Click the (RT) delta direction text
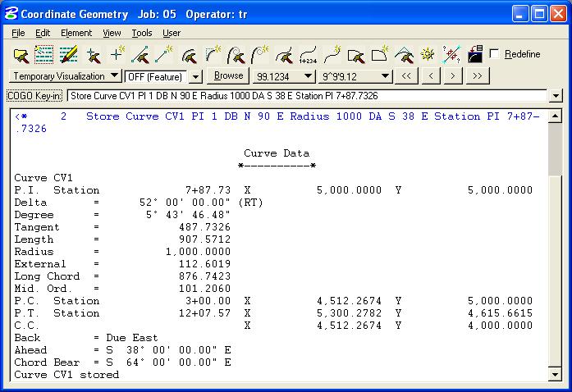Screen dimensions: 572x392 (x=250, y=203)
